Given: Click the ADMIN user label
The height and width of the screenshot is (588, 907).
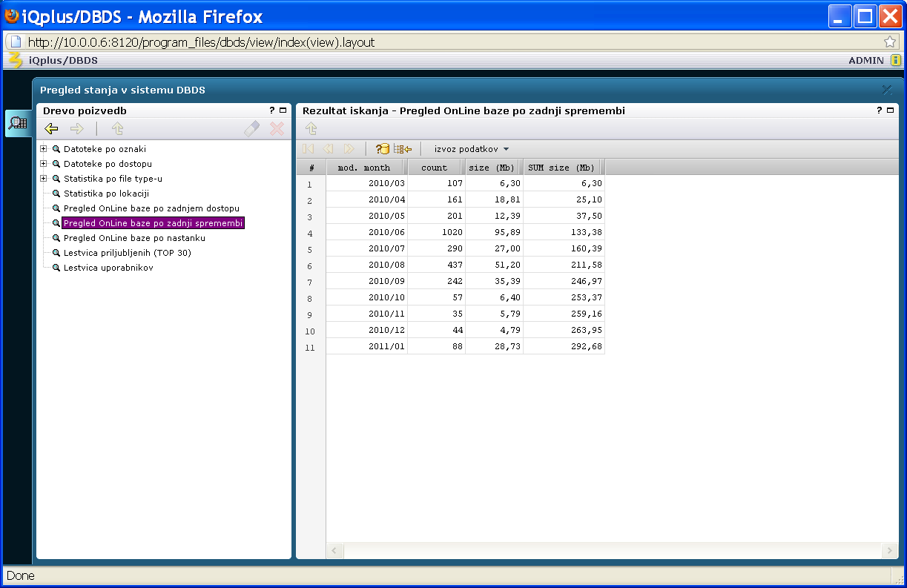Looking at the screenshot, I should point(866,61).
